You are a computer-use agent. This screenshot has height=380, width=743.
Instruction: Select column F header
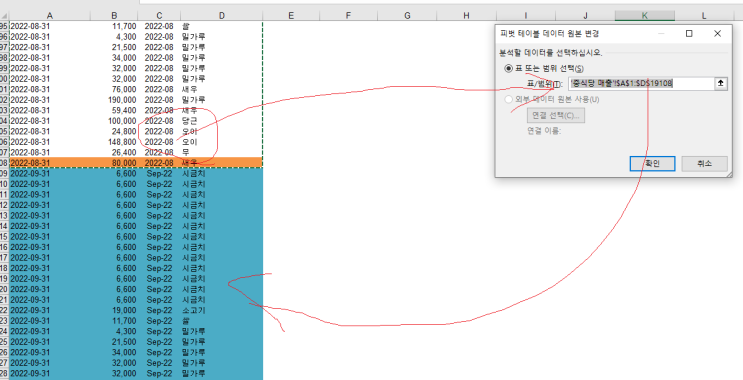click(348, 16)
